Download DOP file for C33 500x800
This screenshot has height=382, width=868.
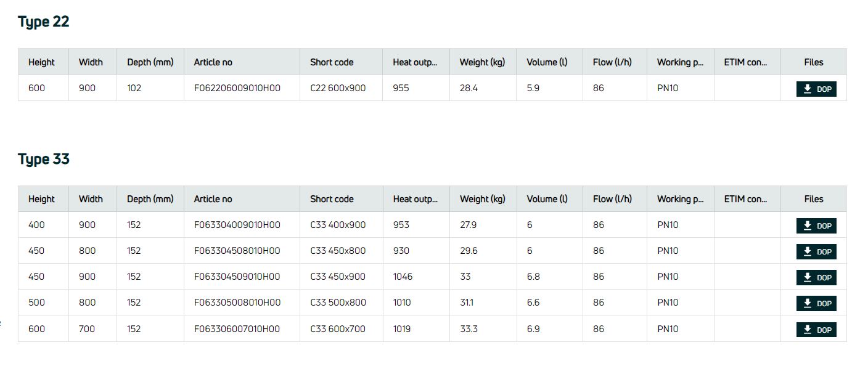(x=816, y=303)
